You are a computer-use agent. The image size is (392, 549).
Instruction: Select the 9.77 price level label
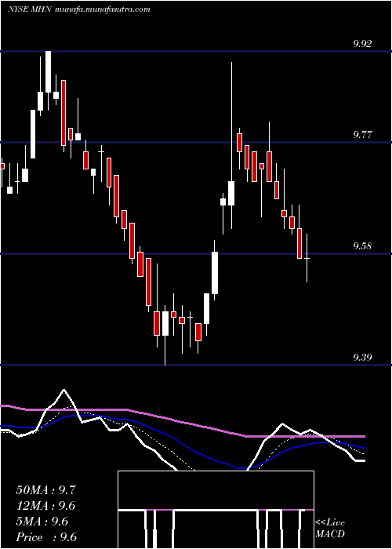point(362,134)
